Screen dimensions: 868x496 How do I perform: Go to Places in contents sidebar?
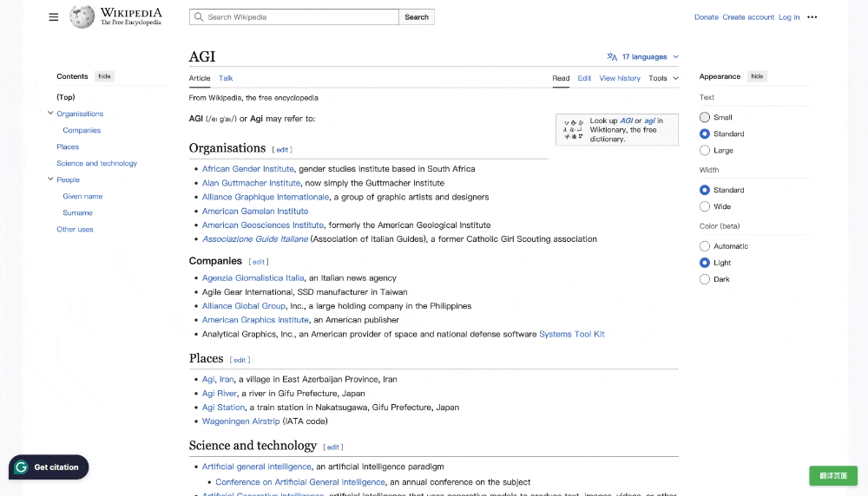point(68,147)
